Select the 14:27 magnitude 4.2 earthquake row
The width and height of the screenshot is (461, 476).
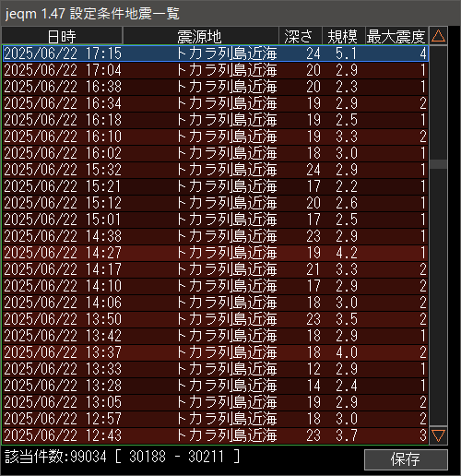click(x=216, y=253)
